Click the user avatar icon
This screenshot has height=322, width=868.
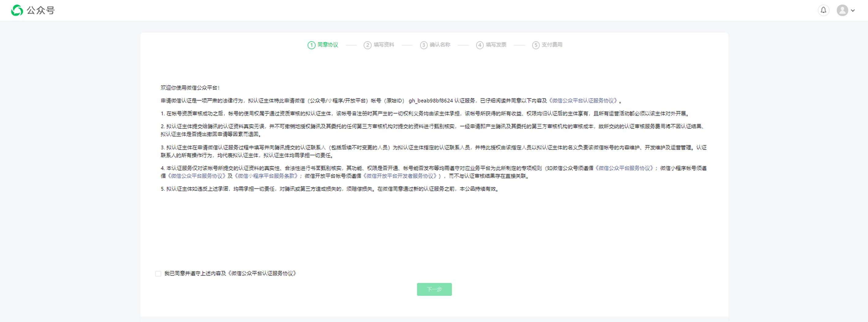[842, 10]
